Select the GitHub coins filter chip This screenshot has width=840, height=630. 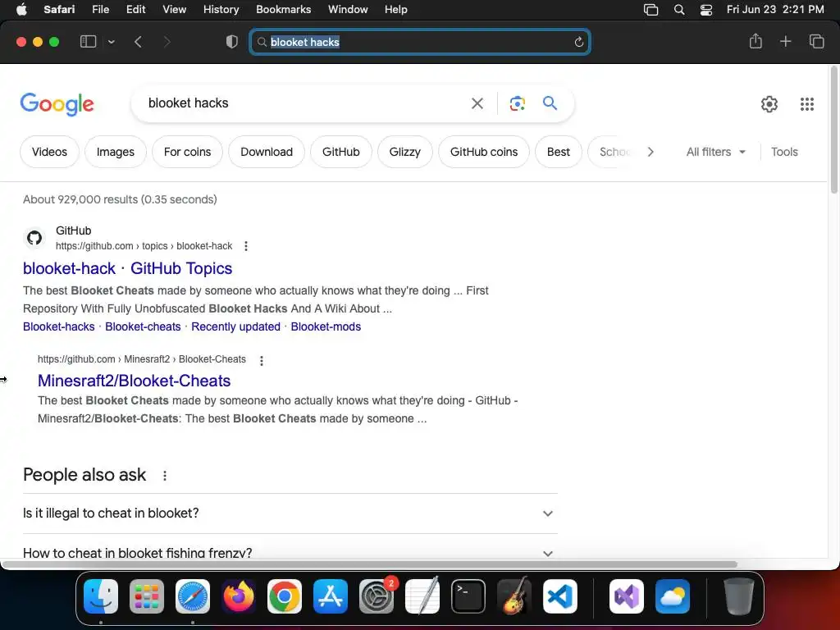pos(484,152)
